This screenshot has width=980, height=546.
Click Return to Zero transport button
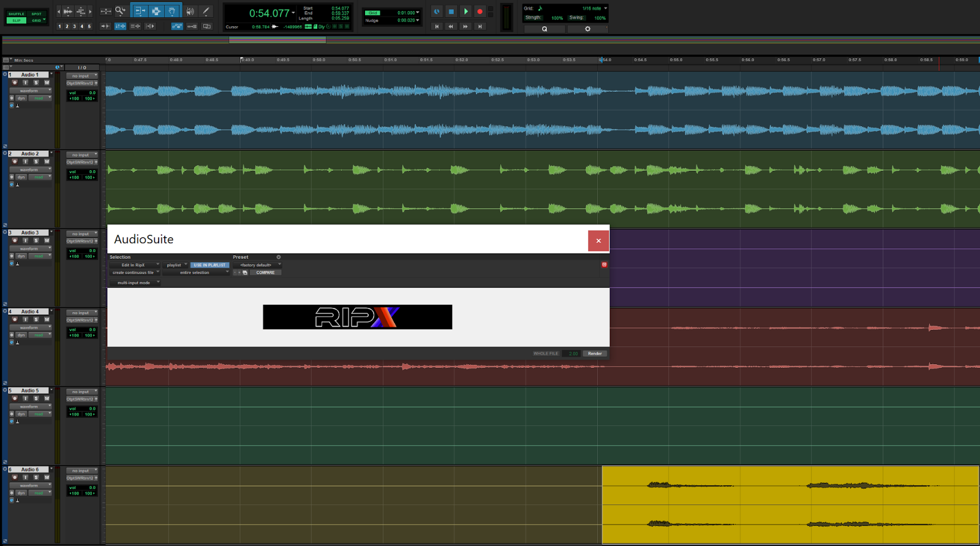tap(437, 26)
